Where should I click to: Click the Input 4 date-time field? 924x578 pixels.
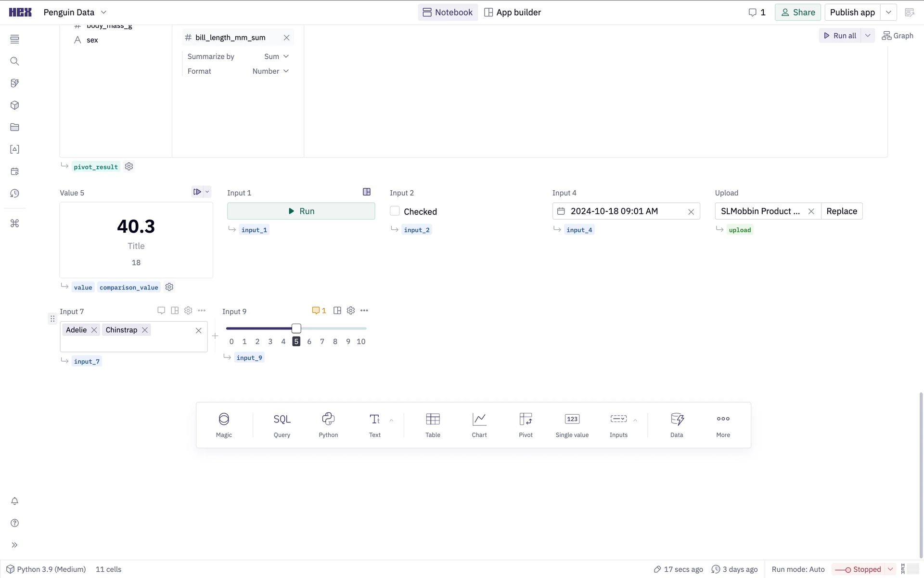[x=626, y=211]
